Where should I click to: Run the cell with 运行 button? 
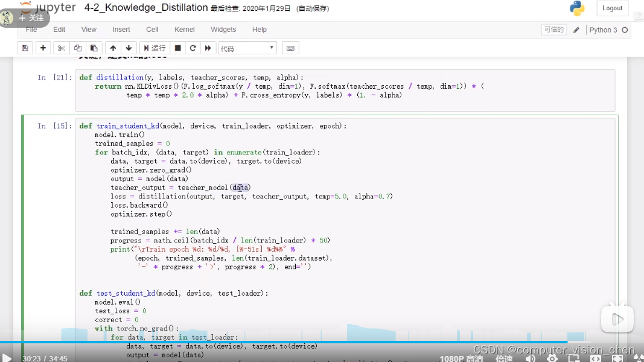point(155,48)
